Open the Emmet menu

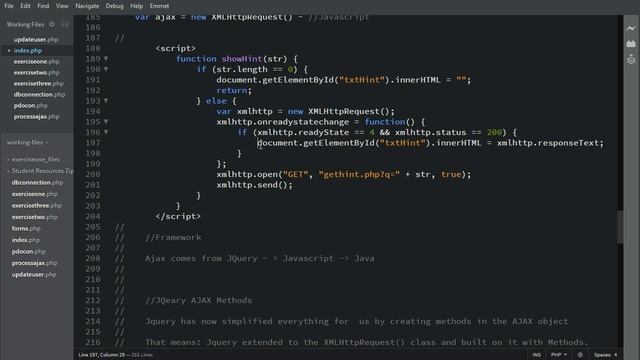pos(159,6)
